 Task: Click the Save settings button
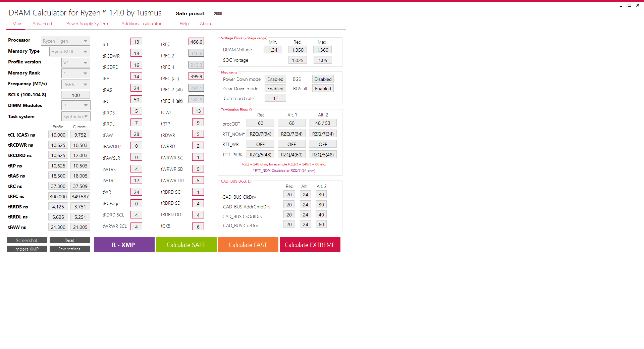pos(69,249)
